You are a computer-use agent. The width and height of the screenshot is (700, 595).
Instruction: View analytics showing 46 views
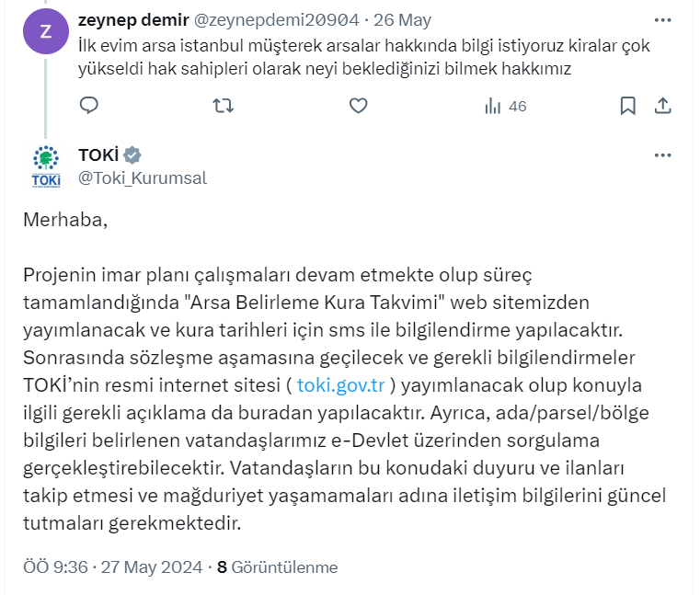tap(505, 106)
